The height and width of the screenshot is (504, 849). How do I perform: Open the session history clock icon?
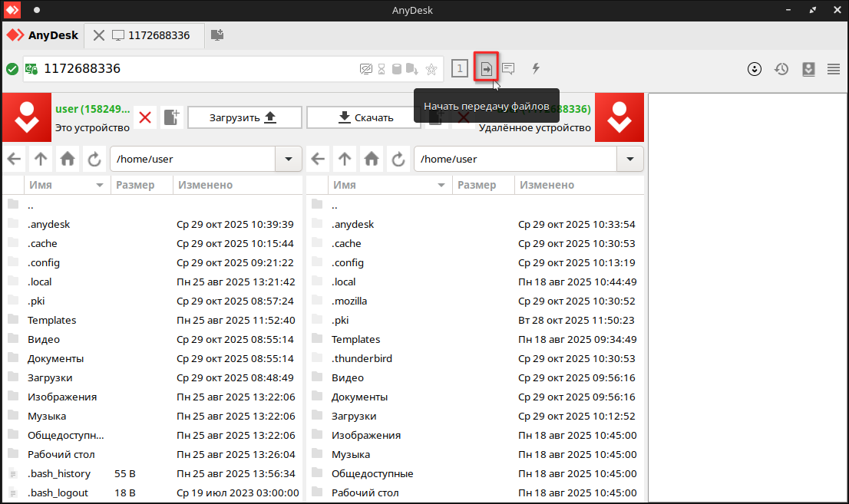pyautogui.click(x=781, y=69)
